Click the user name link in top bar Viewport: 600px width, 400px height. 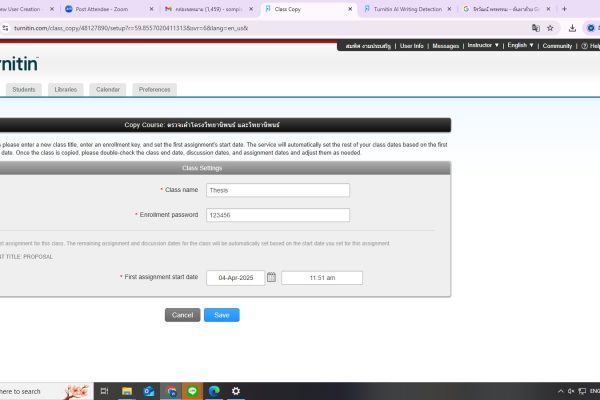(x=368, y=46)
